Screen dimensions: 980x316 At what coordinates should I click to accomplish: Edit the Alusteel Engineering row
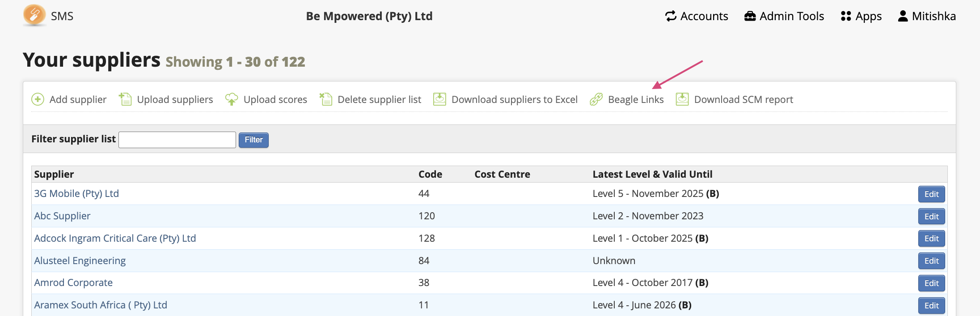(x=931, y=260)
